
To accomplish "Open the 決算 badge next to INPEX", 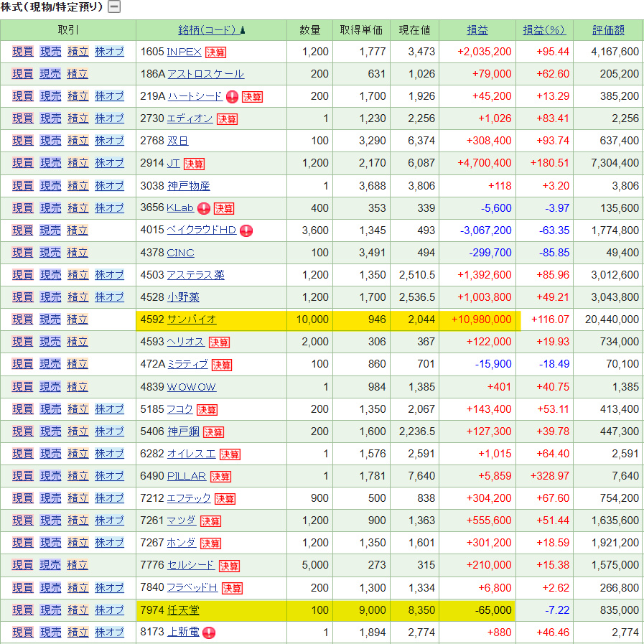I will [x=215, y=52].
